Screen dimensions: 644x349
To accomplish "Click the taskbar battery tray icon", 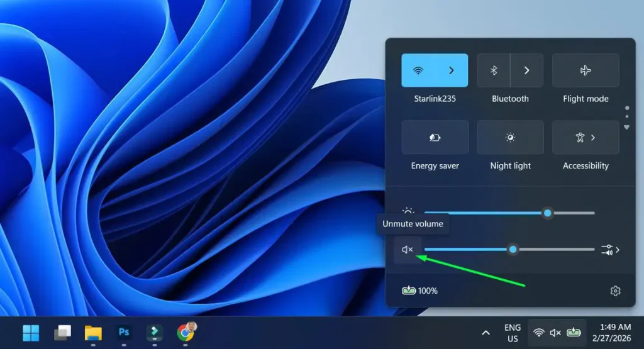I will pyautogui.click(x=574, y=332).
